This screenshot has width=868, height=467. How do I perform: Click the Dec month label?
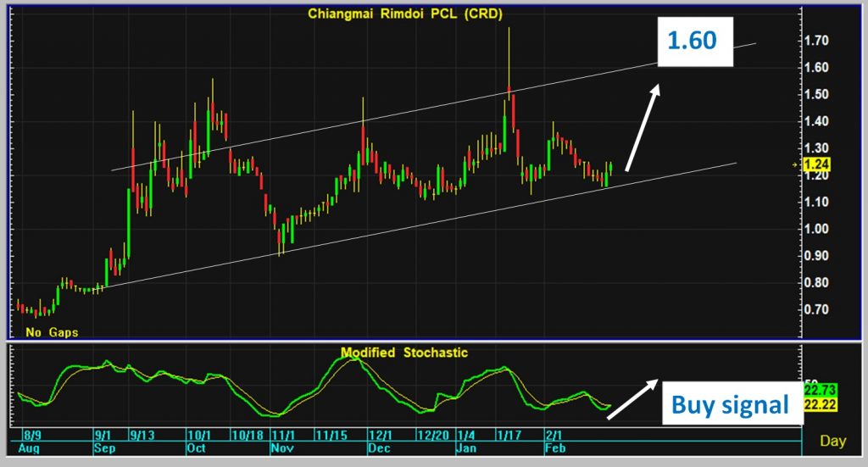(379, 448)
